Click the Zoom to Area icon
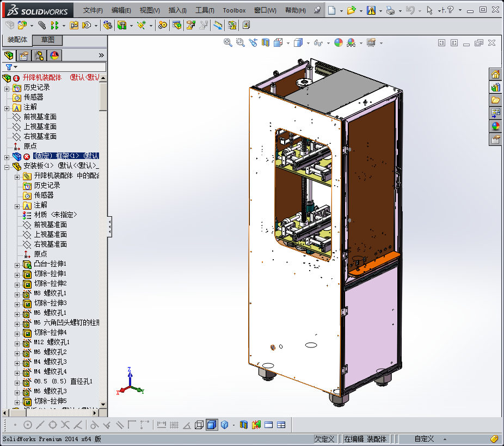Image resolution: width=504 pixels, height=446 pixels. pyautogui.click(x=240, y=43)
